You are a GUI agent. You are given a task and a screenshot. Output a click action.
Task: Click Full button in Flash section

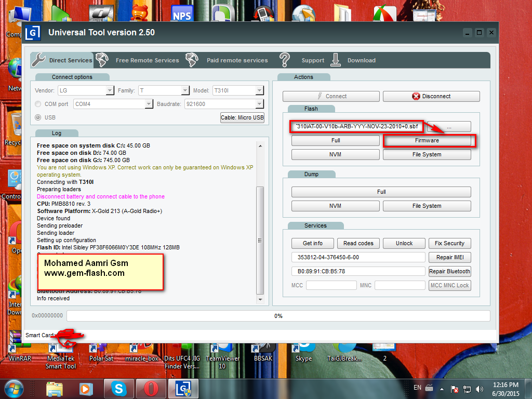tap(336, 140)
